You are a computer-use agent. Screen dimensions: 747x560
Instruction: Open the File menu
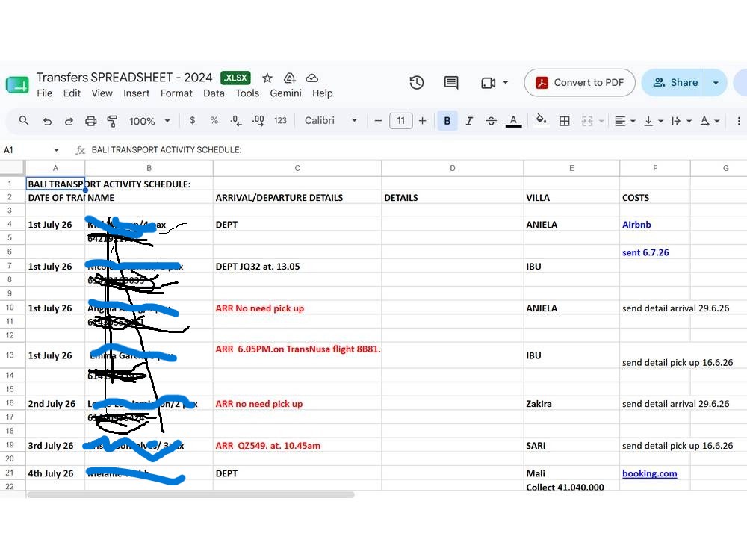coord(44,93)
